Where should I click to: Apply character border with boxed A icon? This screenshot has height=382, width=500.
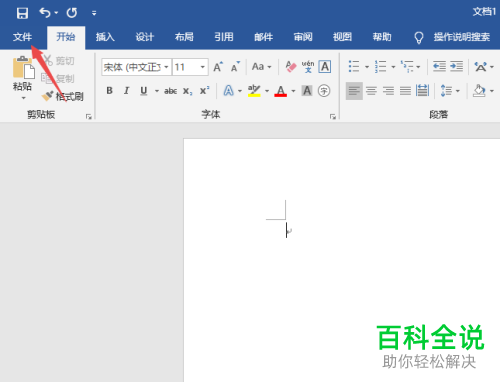pyautogui.click(x=325, y=67)
